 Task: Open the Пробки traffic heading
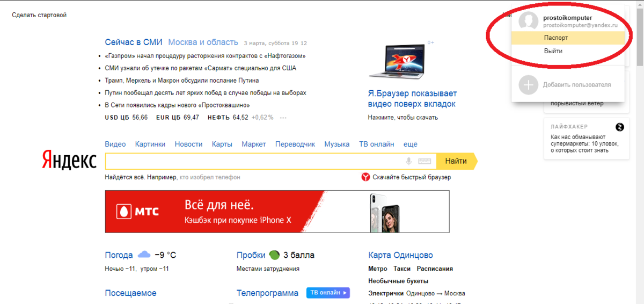point(251,255)
